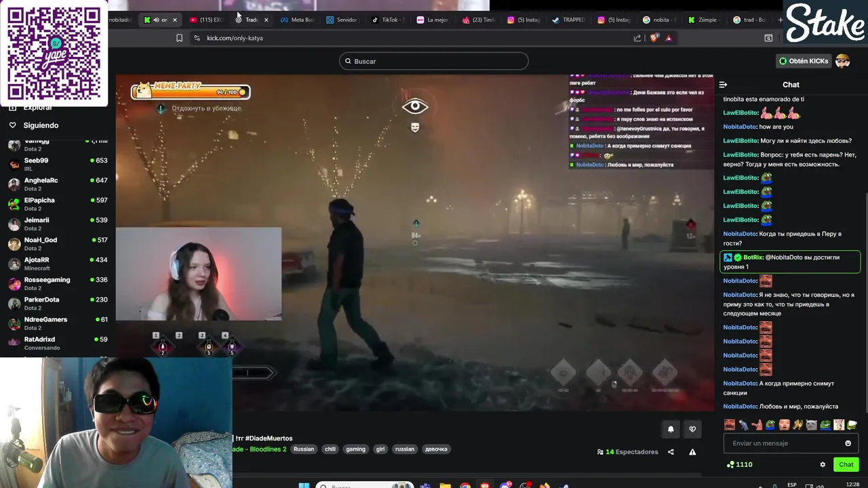The width and height of the screenshot is (868, 488).
Task: Open the (23) Tinder tab
Action: point(478,20)
